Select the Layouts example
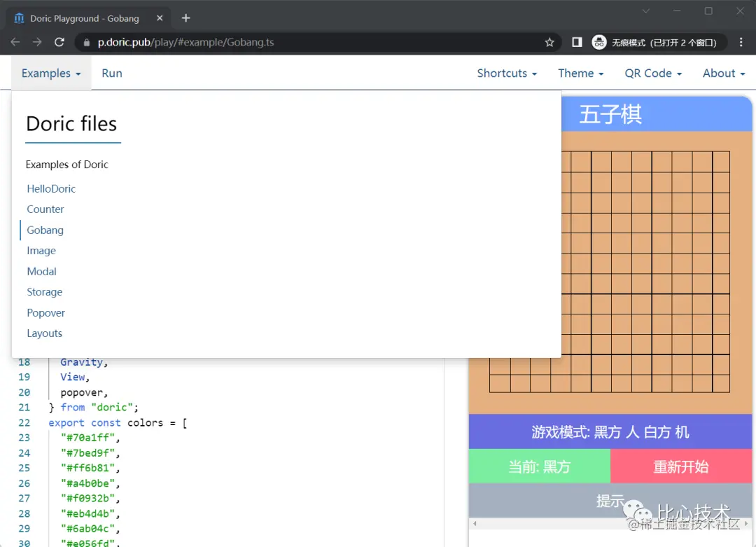 click(44, 333)
